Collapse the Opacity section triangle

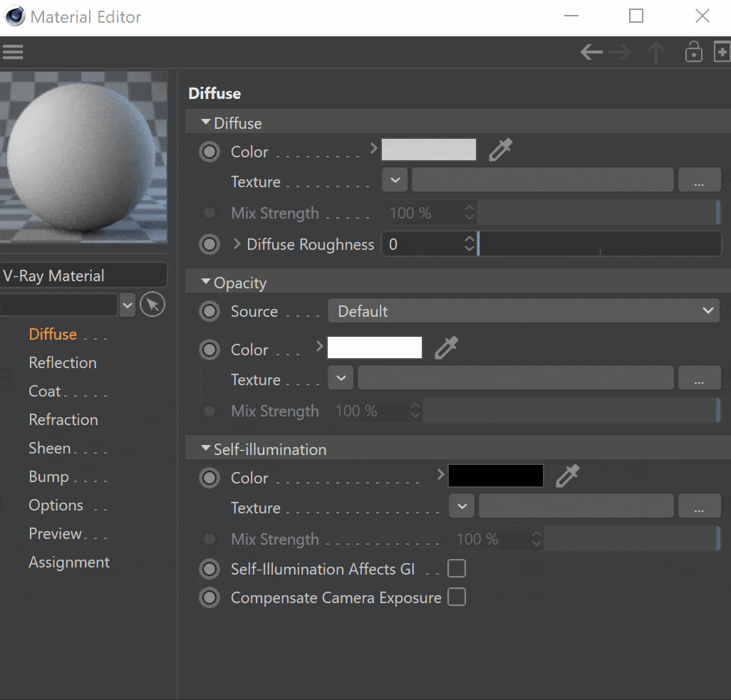(206, 281)
